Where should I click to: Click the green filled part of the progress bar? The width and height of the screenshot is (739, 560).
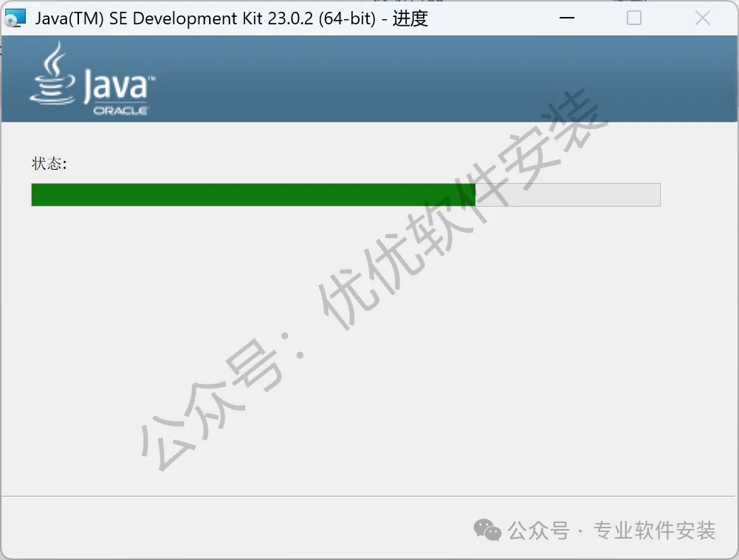coord(253,195)
